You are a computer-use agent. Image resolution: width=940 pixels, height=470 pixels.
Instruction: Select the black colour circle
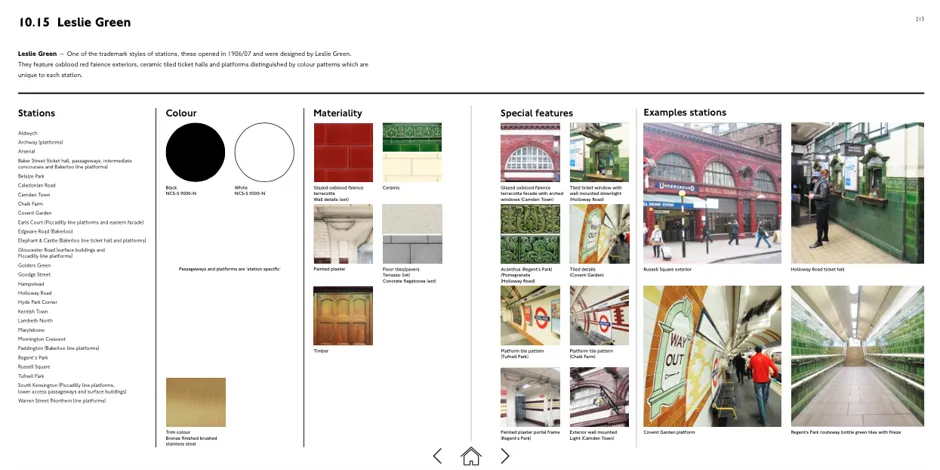click(x=195, y=152)
